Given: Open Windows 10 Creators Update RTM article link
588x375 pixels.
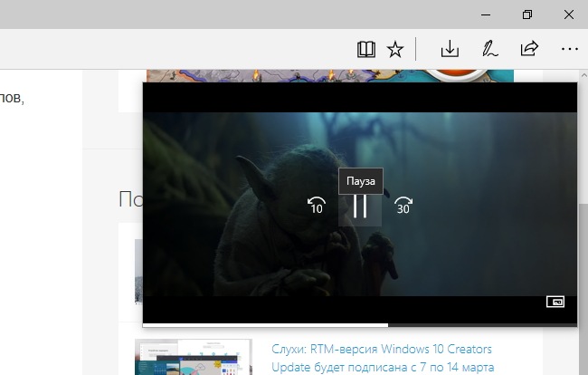Looking at the screenshot, I should click(x=383, y=358).
